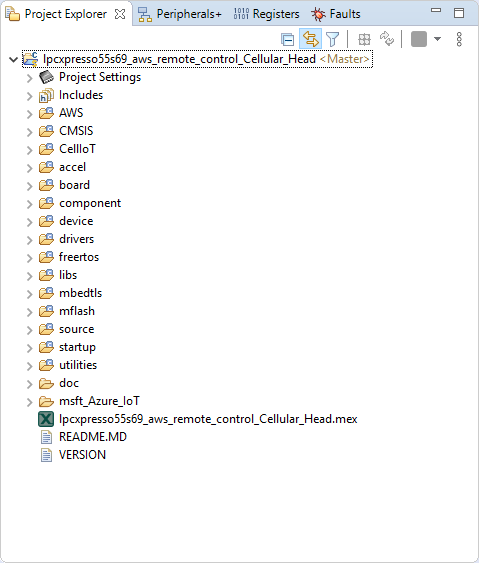The image size is (479, 563).
Task: Click the Collapse All toolbar icon
Action: coord(288,39)
